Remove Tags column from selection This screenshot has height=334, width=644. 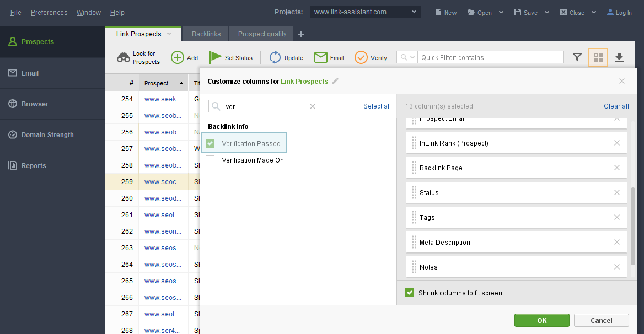(617, 217)
